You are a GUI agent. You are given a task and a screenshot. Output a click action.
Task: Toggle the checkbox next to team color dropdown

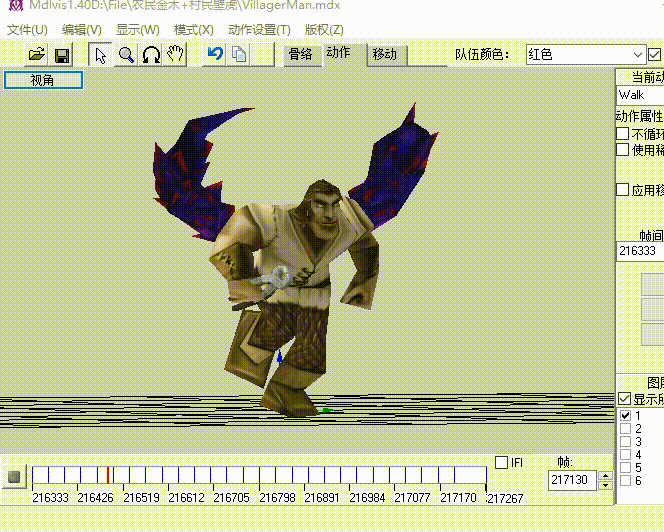coord(654,55)
